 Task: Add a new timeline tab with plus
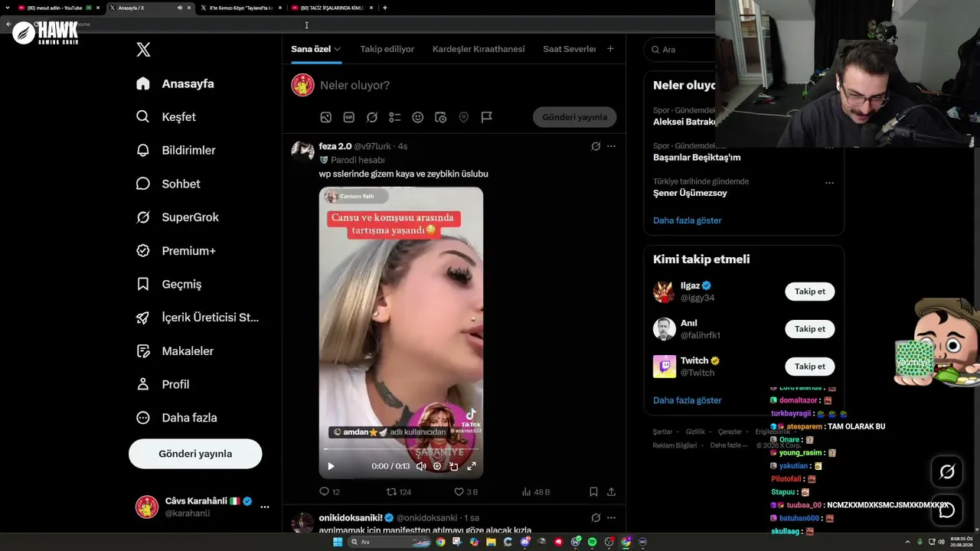pos(610,49)
